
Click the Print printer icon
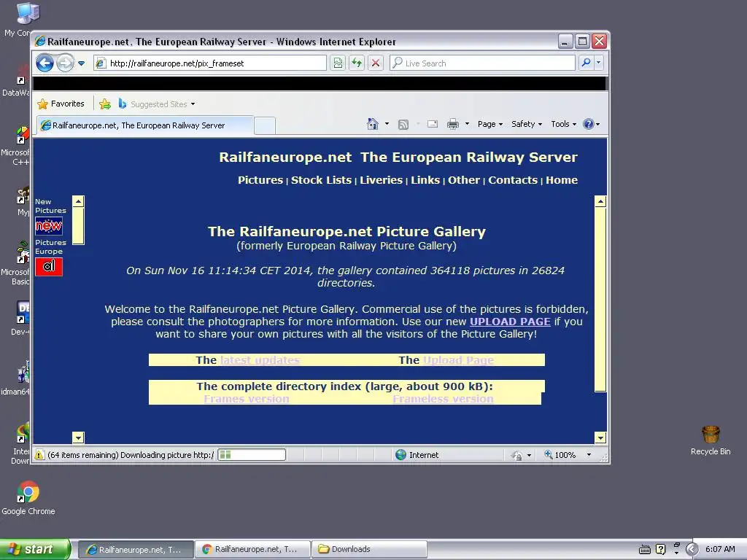tap(452, 124)
